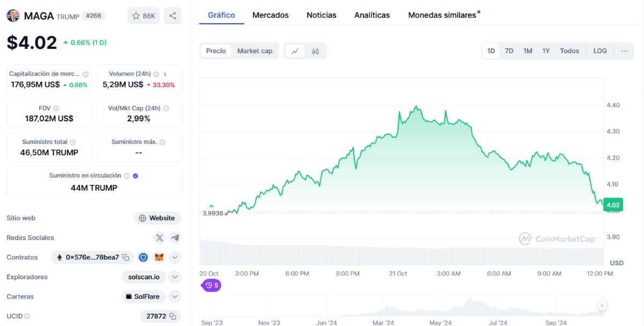The image size is (644, 326).
Task: Open the Telegram social link
Action: (x=175, y=237)
